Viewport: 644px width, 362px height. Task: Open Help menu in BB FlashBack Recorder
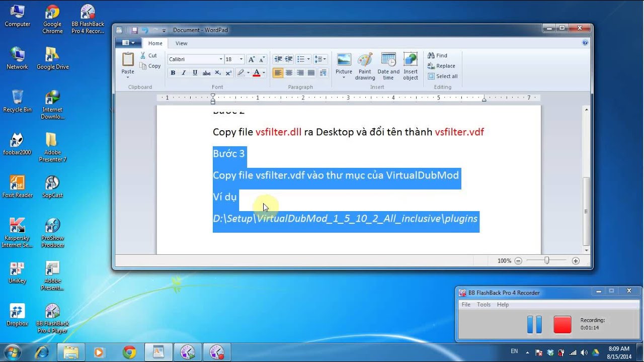pyautogui.click(x=503, y=305)
